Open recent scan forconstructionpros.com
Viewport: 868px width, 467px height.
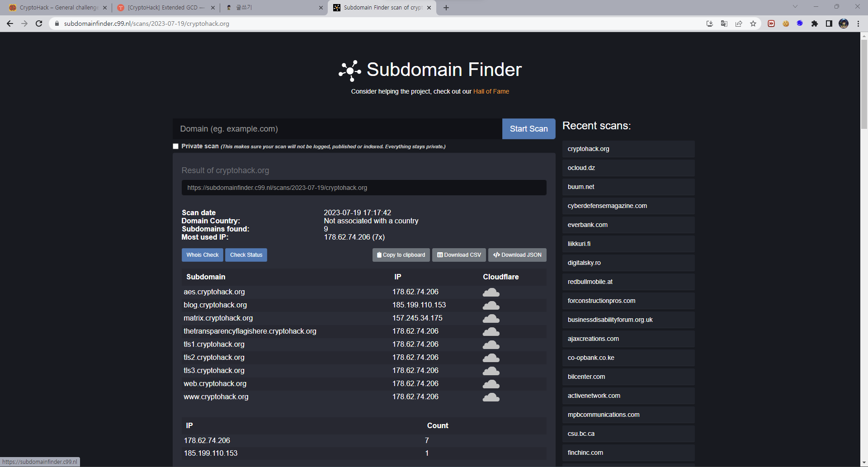tap(628, 301)
